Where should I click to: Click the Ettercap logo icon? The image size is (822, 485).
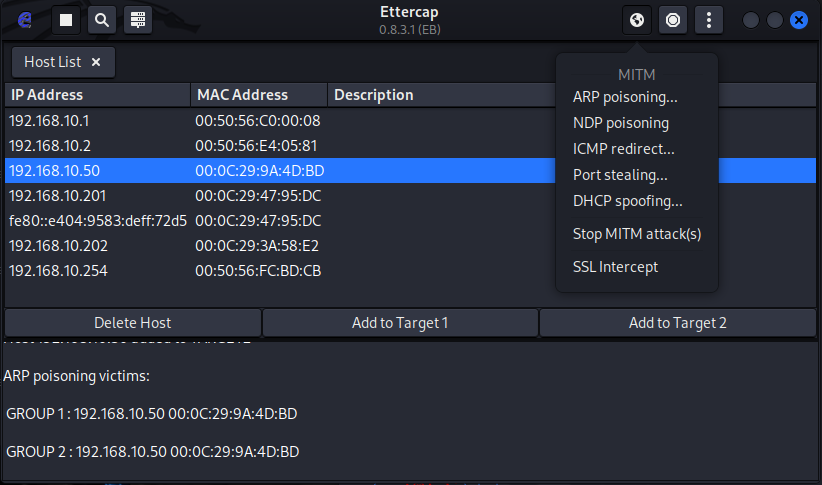24,20
